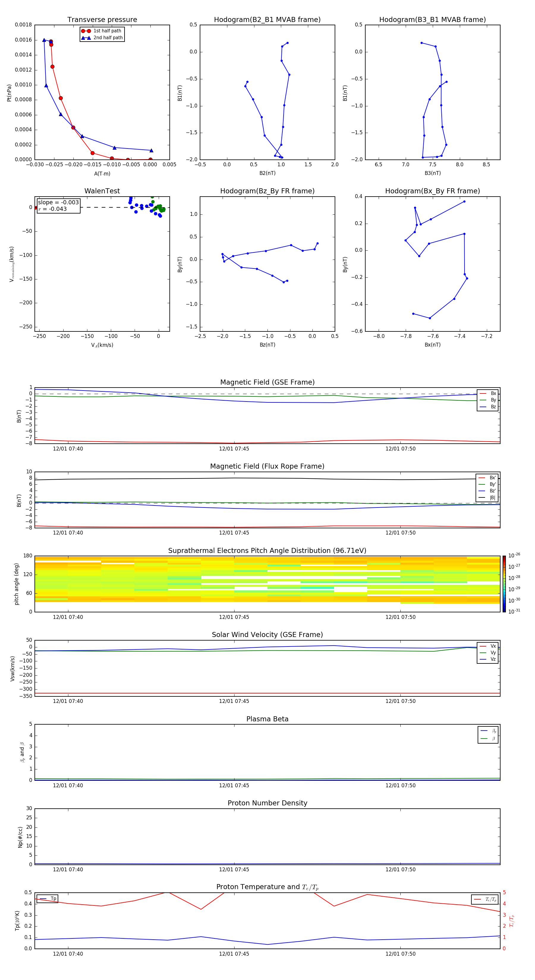Image resolution: width=535 pixels, height=980 pixels.
Task: Click the "slope = -0.003" annotation
Action: 58,203
